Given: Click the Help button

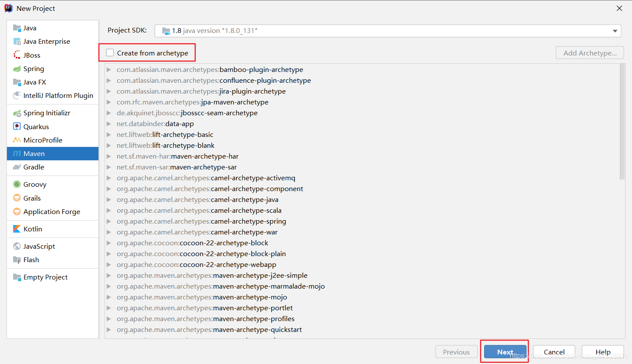Looking at the screenshot, I should (603, 352).
